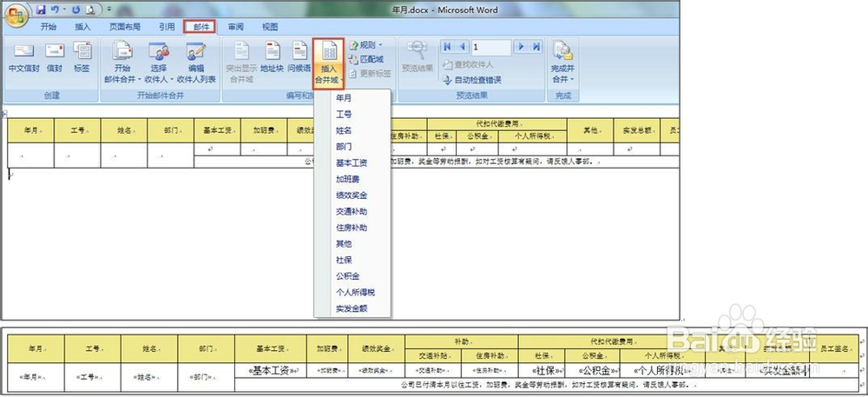Go to the previous record
Screen dimensions: 868x397
(x=462, y=47)
